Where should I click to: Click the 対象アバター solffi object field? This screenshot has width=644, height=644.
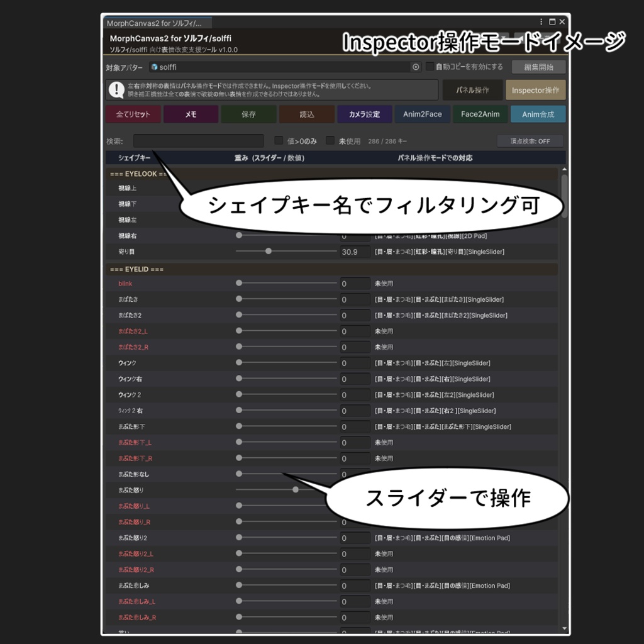(285, 67)
